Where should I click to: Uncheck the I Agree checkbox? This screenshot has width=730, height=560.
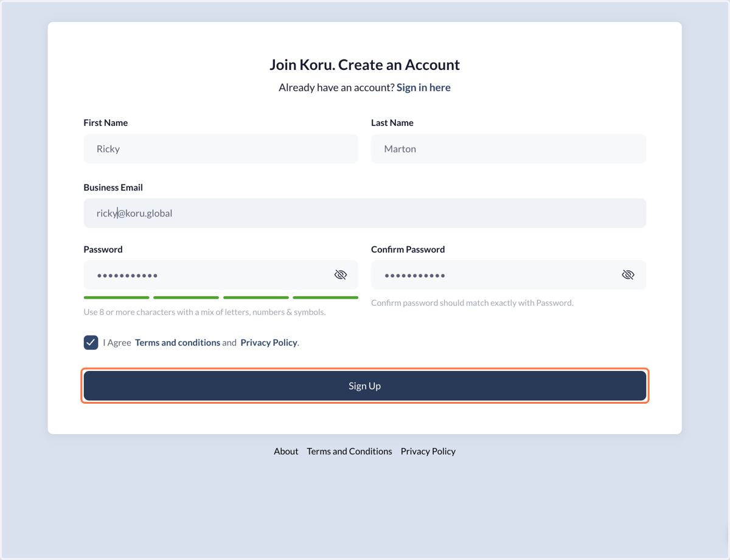click(x=91, y=342)
